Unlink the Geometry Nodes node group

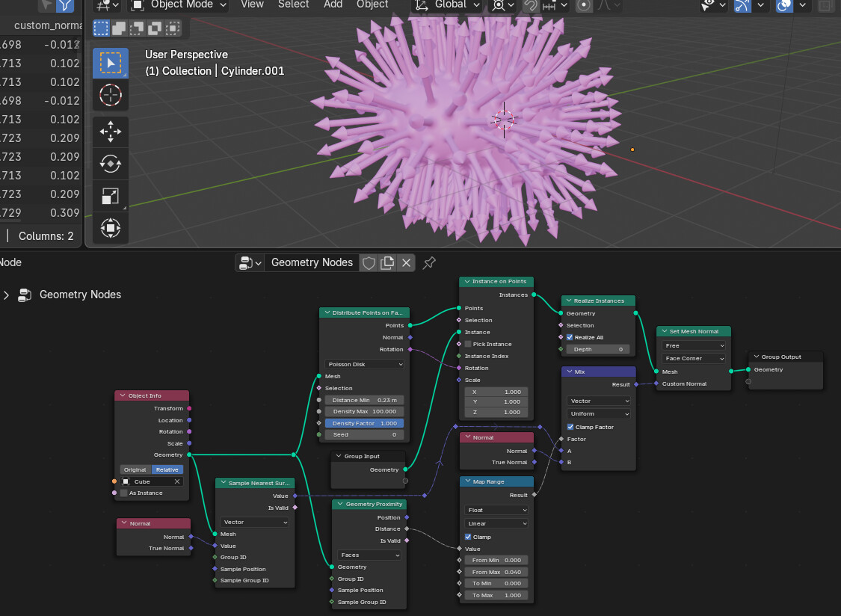pyautogui.click(x=406, y=263)
